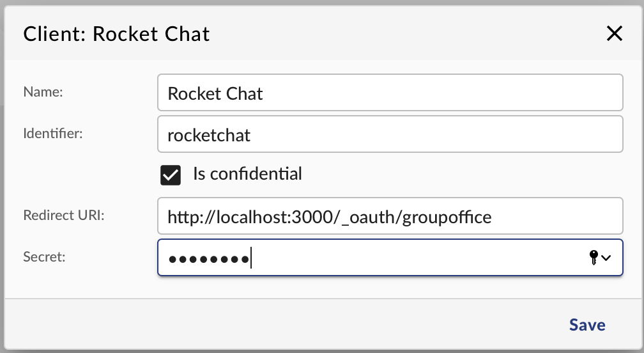Screen dimensions: 644x353
Task: Click the key icon in Secret field
Action: pos(594,258)
